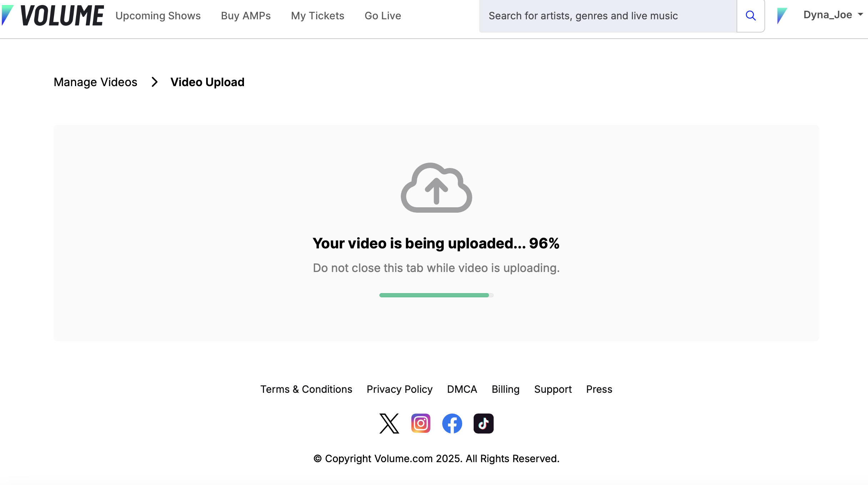The width and height of the screenshot is (868, 485).
Task: Open the Privacy Policy link
Action: (x=399, y=389)
